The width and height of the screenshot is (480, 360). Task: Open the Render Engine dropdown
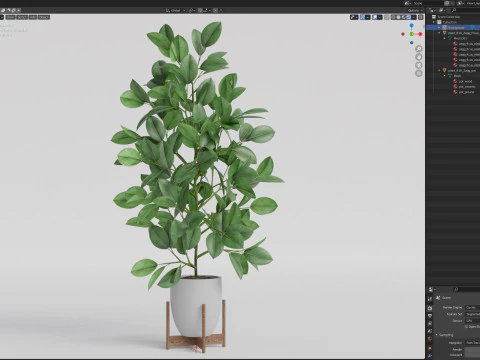(x=472, y=307)
